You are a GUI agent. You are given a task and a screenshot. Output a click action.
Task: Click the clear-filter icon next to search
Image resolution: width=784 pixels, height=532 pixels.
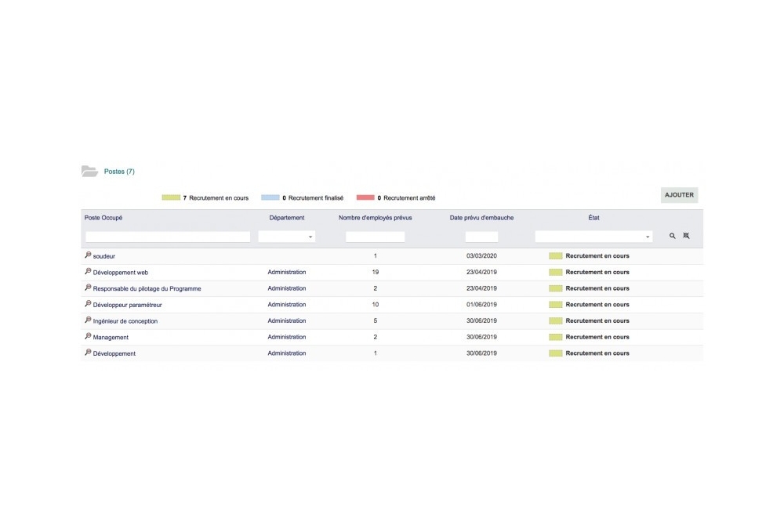click(686, 235)
